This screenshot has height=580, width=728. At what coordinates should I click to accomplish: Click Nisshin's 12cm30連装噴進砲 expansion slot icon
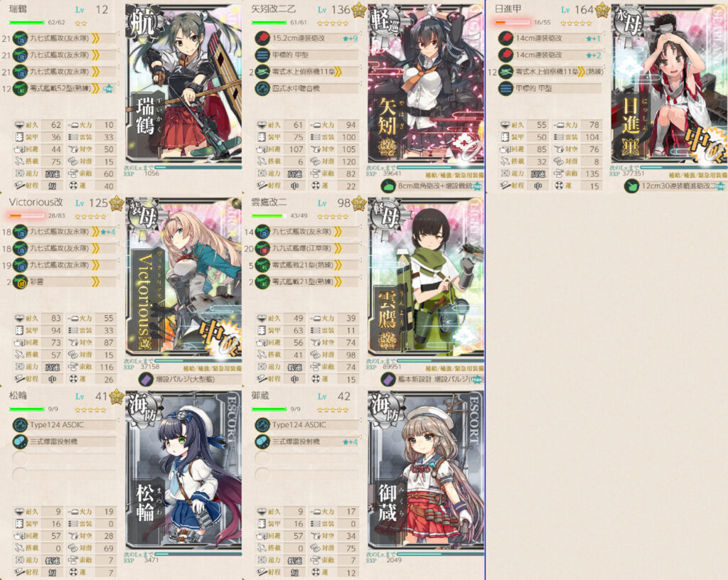point(631,186)
